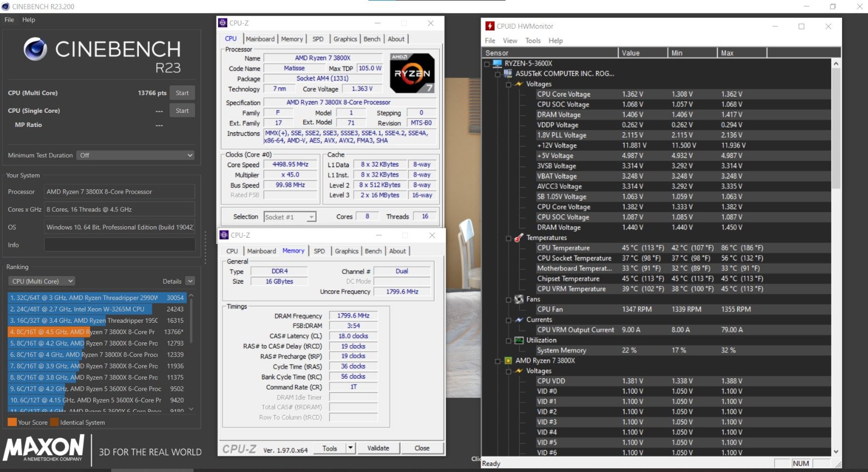
Task: Click the AMD Ryzen 7 3800X chip icon
Action: click(508, 361)
